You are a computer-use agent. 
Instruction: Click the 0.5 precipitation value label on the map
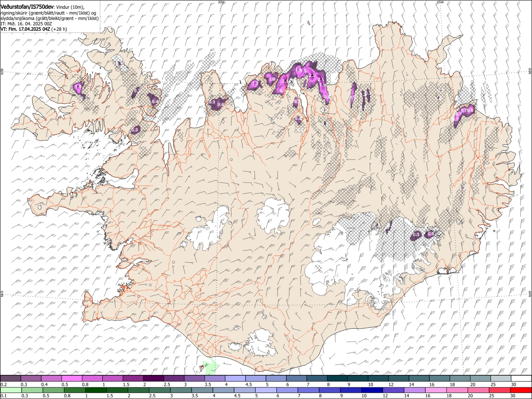pyautogui.click(x=431, y=234)
